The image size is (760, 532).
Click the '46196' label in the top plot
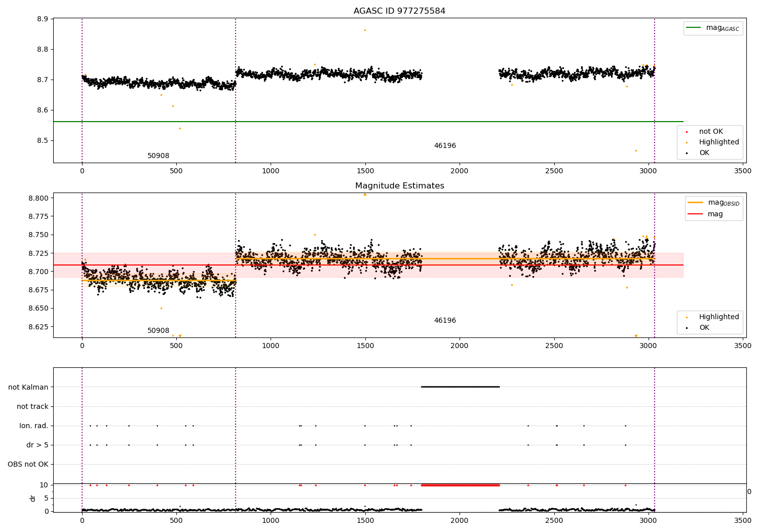point(445,146)
